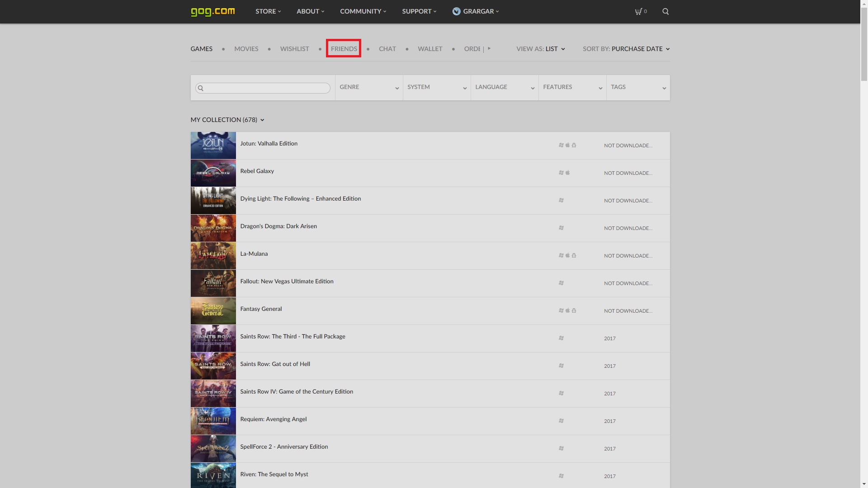The width and height of the screenshot is (868, 488).
Task: Click the page vertical scrollbar thumb
Action: pos(864,45)
